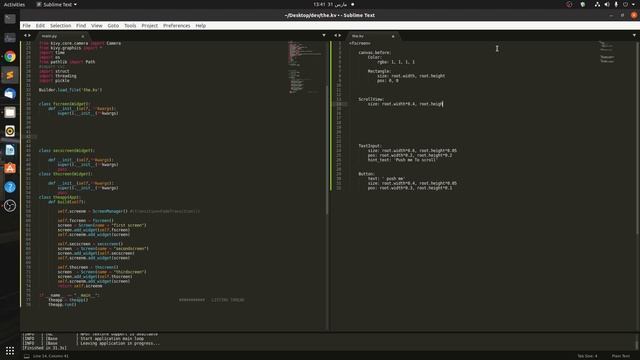Open the View menu
Screen dimensions: 640x360
[x=97, y=26]
